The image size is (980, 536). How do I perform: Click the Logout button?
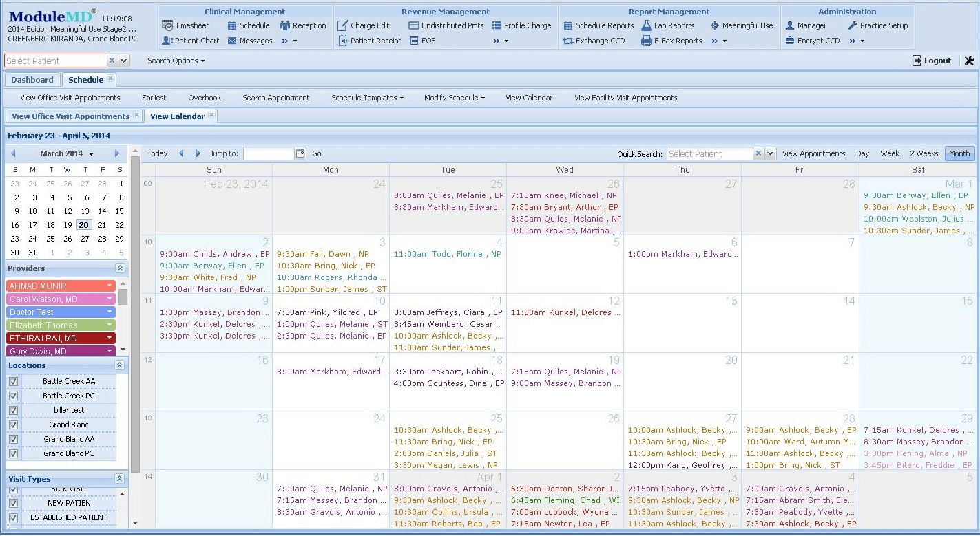click(931, 61)
